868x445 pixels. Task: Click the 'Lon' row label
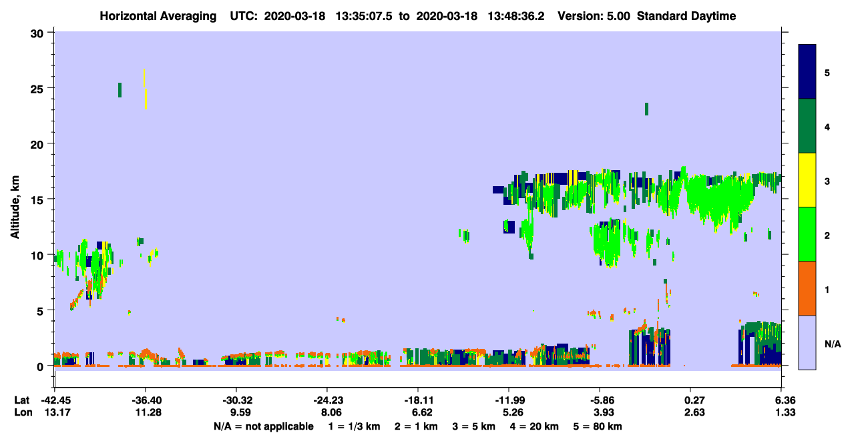click(x=23, y=413)
